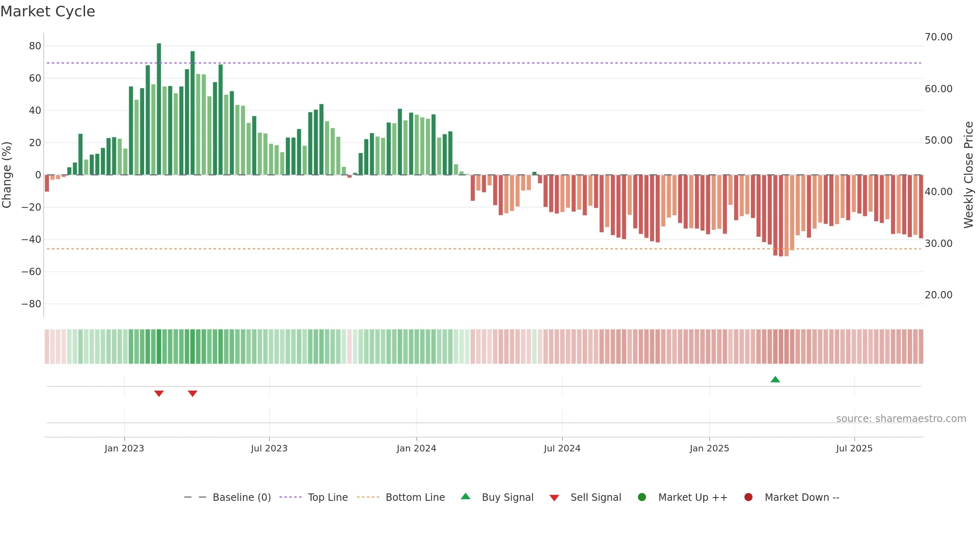Click the Jul 2023 x-axis label

[x=269, y=448]
